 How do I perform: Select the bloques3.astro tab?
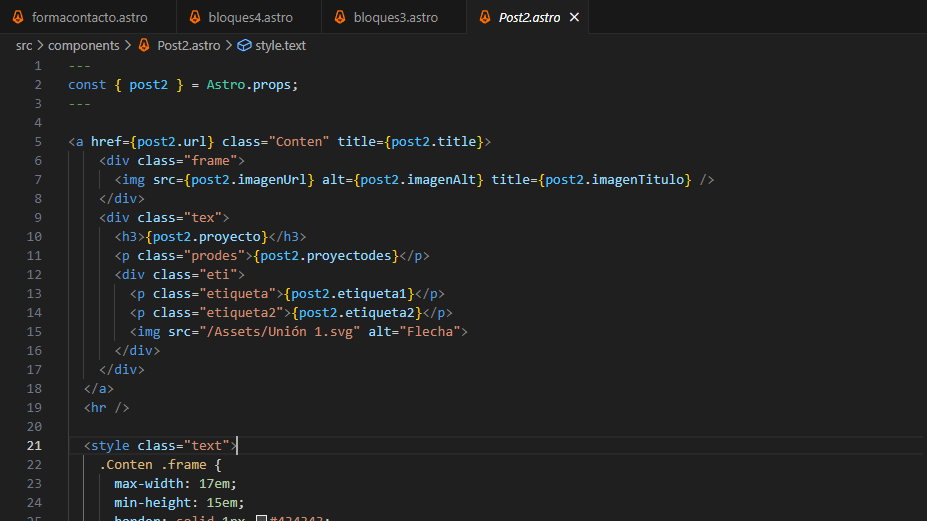(x=396, y=18)
